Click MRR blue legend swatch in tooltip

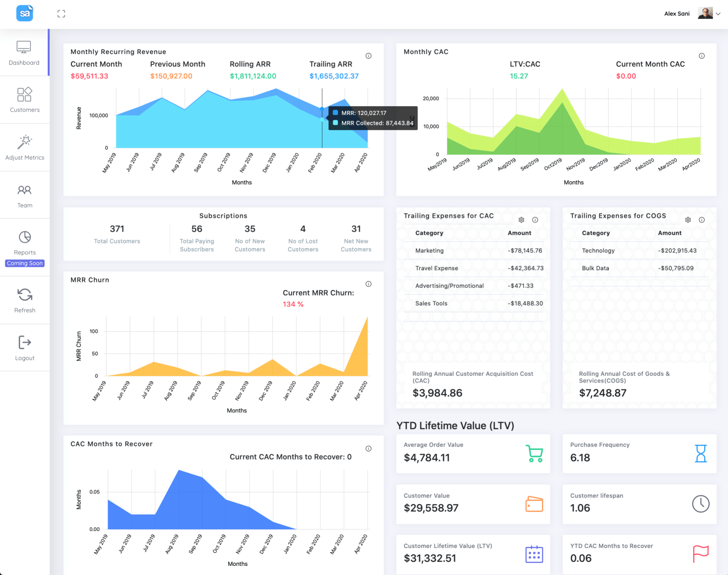tap(335, 113)
